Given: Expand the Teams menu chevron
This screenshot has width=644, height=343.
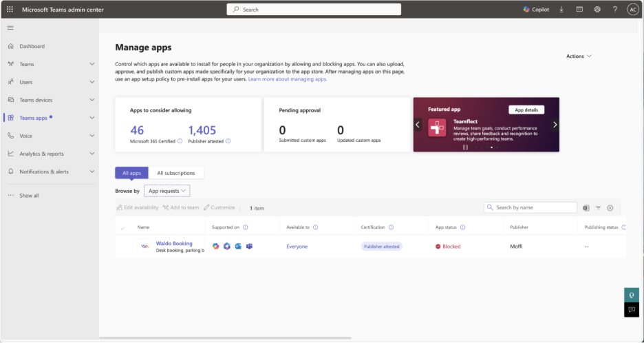Looking at the screenshot, I should tap(92, 64).
